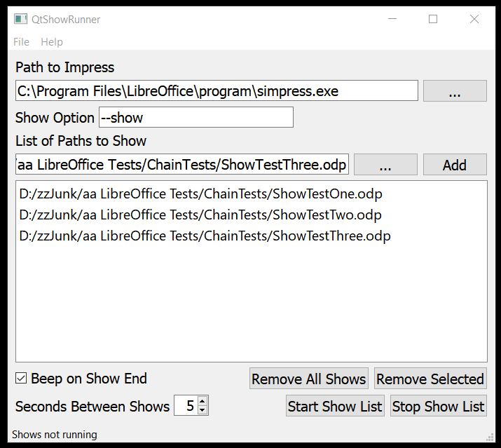This screenshot has height=448, width=501.
Task: Toggle the Beep on Show End checkbox
Action: [22, 379]
